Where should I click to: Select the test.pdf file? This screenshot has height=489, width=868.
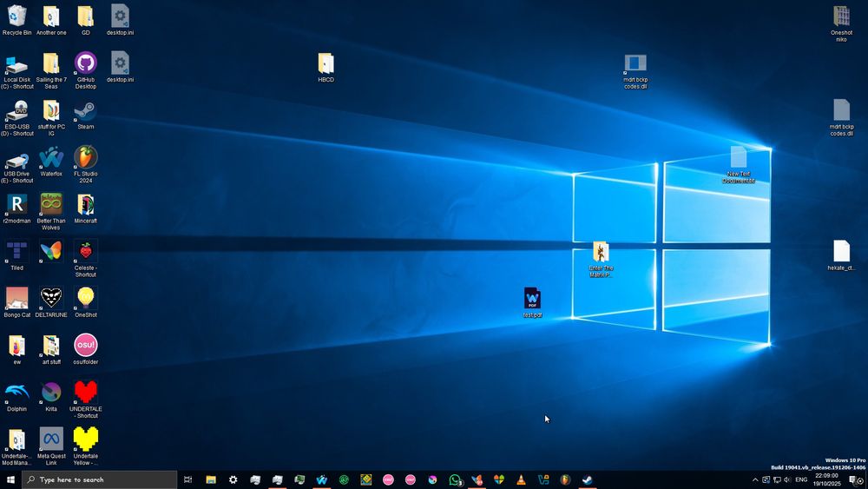[532, 302]
